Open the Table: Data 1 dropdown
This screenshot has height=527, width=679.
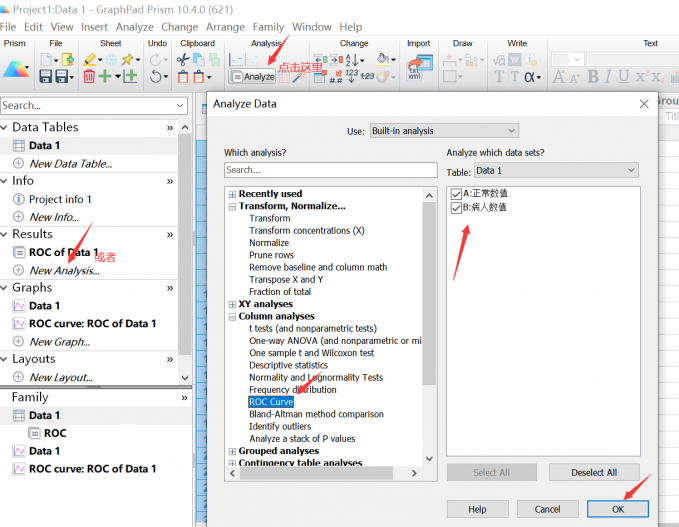coord(556,171)
